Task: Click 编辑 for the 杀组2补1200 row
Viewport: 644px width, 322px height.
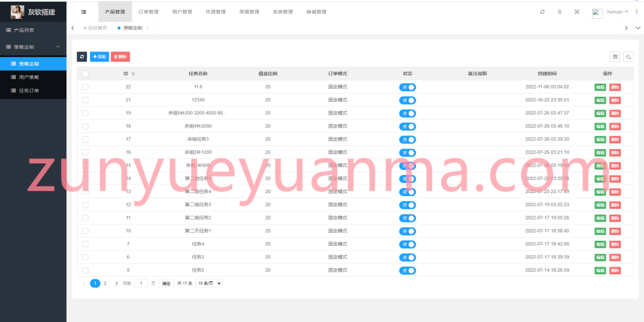Action: point(600,153)
